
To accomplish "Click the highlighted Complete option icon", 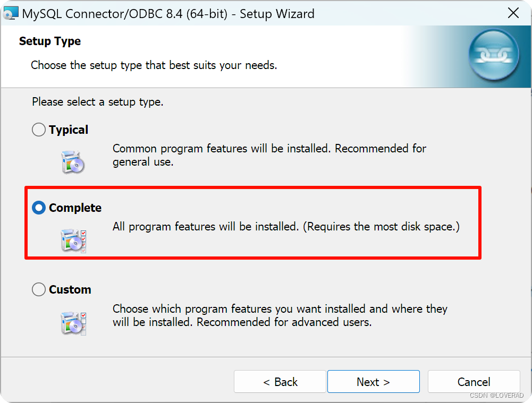I will pos(73,240).
